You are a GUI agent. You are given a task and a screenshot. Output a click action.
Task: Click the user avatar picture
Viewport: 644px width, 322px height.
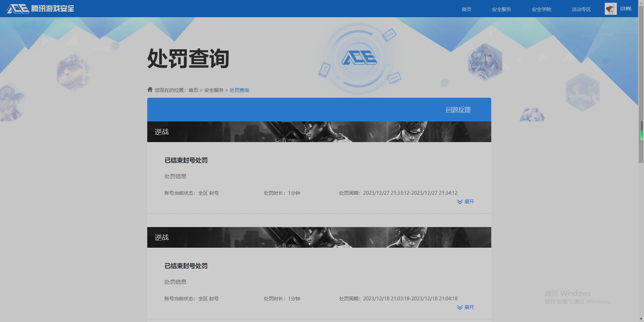611,9
